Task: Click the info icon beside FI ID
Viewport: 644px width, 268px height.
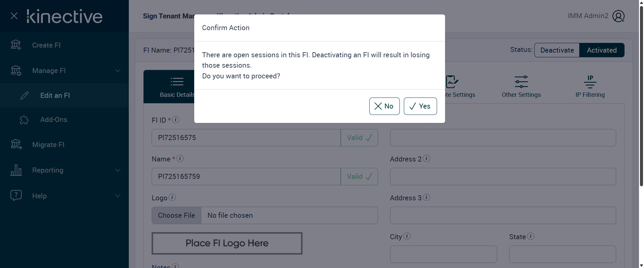Action: click(x=176, y=120)
